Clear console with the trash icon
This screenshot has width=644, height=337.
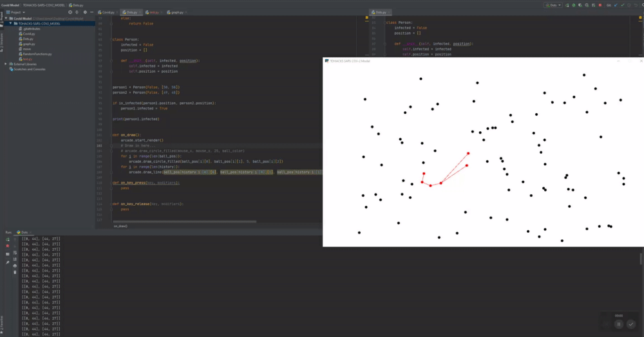click(x=15, y=272)
